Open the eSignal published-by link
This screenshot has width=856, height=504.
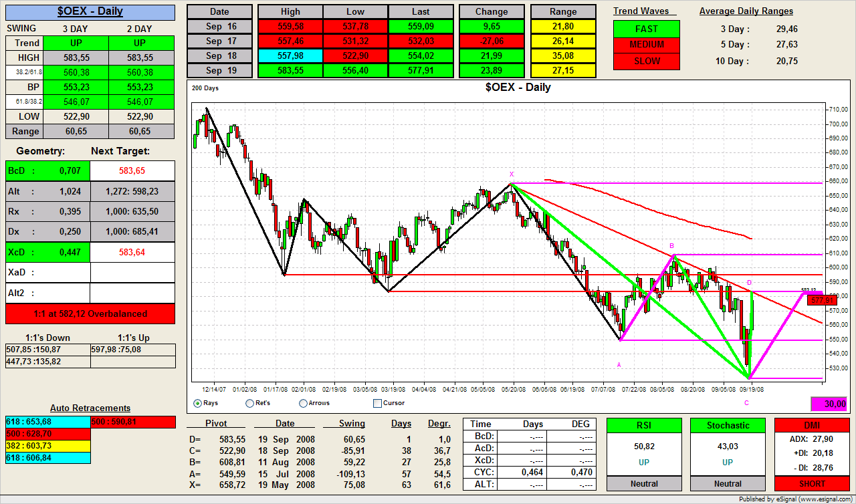click(x=796, y=499)
